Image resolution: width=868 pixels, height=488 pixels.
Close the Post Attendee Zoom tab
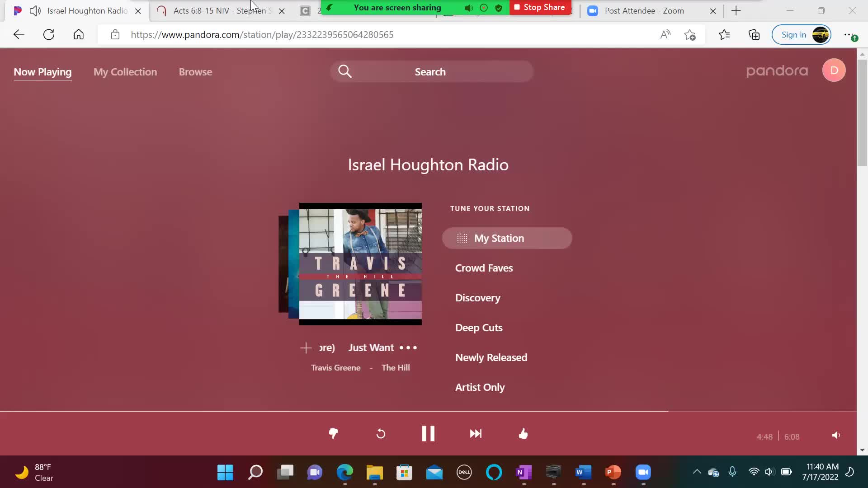[x=713, y=11]
